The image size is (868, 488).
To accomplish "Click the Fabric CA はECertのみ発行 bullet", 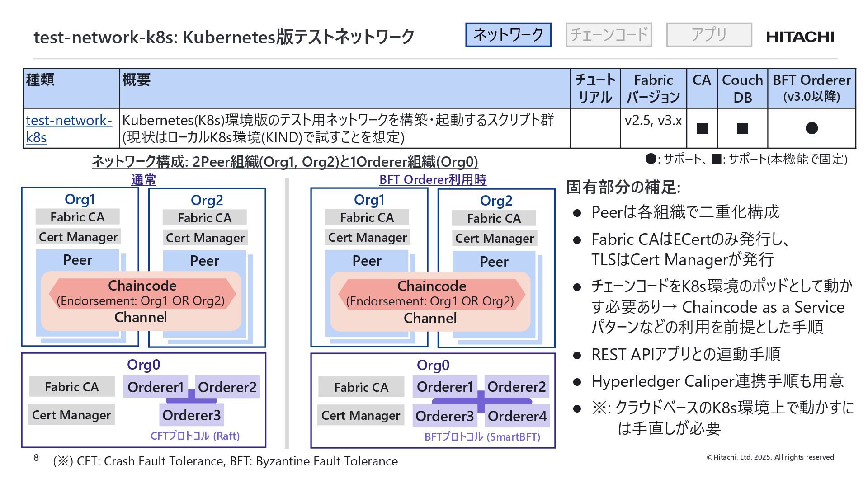I will [690, 249].
